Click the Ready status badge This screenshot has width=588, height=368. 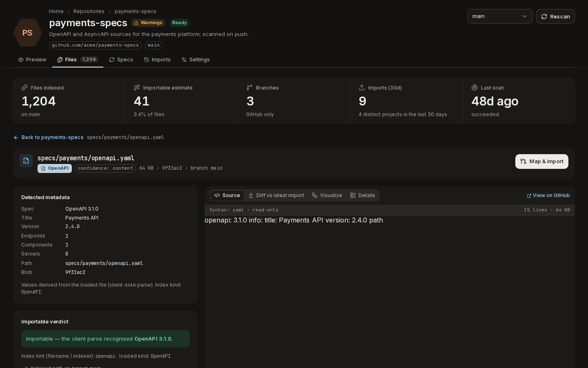[x=179, y=23]
